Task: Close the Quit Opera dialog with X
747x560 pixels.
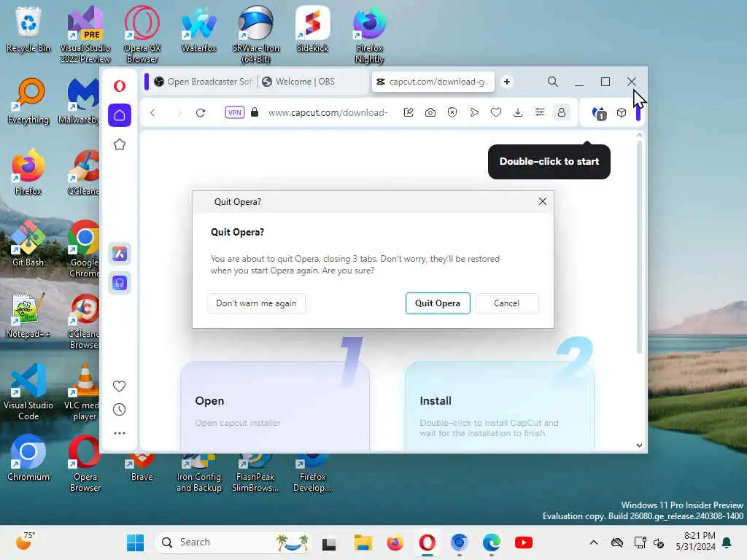Action: 543,201
